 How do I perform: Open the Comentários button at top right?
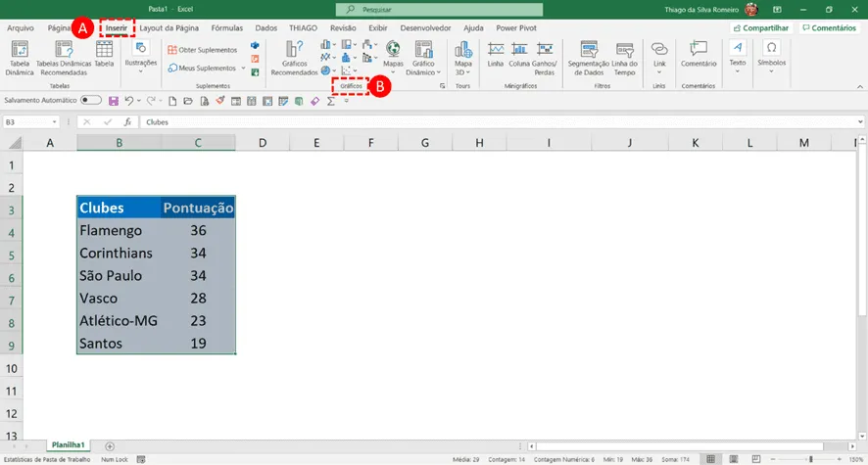click(x=829, y=27)
